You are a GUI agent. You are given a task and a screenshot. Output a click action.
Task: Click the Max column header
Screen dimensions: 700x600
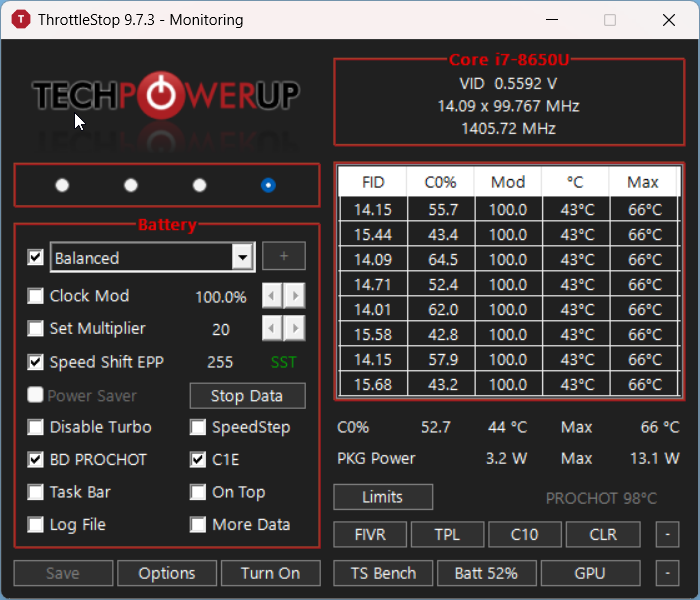click(643, 182)
